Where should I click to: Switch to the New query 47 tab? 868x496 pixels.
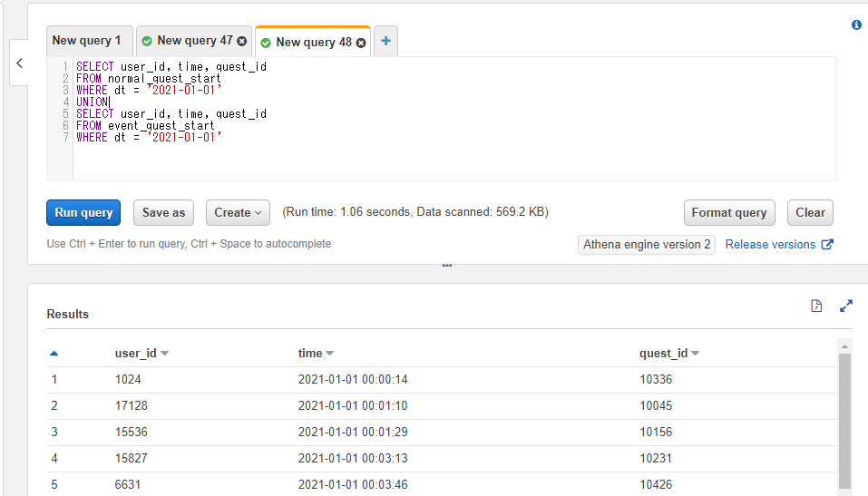(194, 41)
